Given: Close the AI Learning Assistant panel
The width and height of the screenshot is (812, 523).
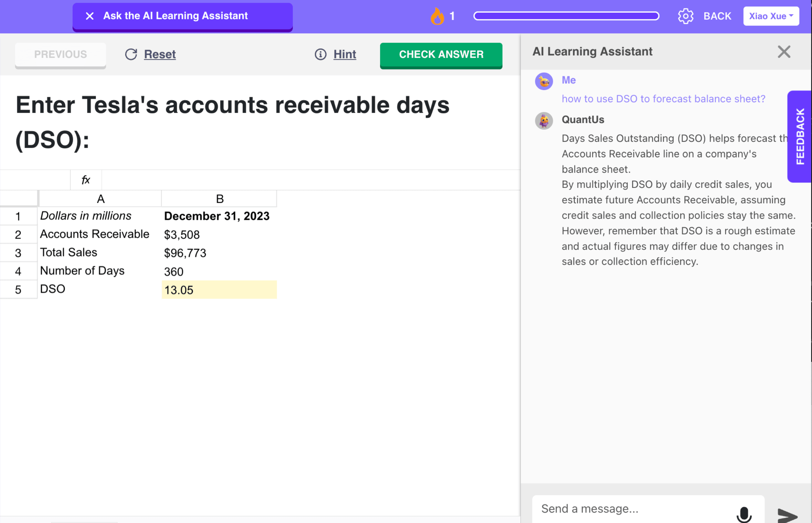Looking at the screenshot, I should click(x=784, y=52).
